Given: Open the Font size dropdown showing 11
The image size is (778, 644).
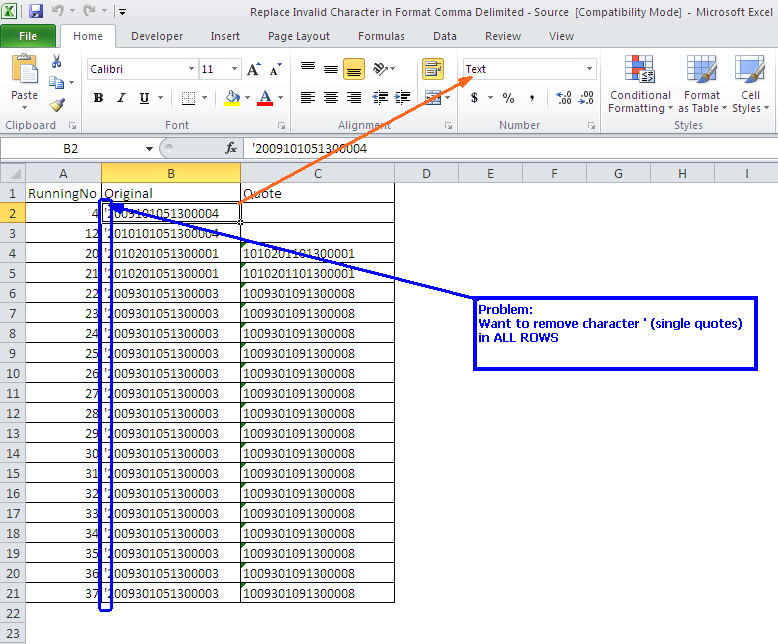Looking at the screenshot, I should pos(234,69).
